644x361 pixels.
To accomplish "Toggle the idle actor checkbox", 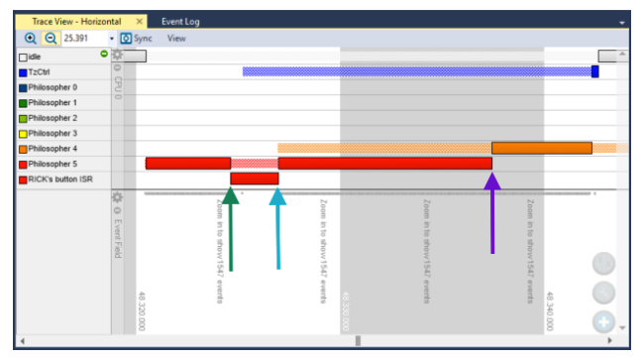I will point(23,58).
